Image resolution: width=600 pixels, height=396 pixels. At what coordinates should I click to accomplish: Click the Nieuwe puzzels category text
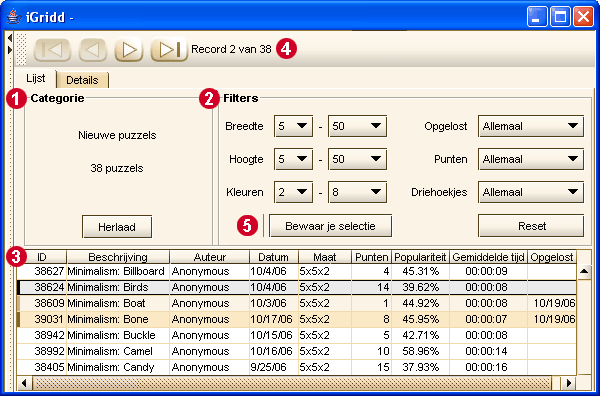[117, 135]
